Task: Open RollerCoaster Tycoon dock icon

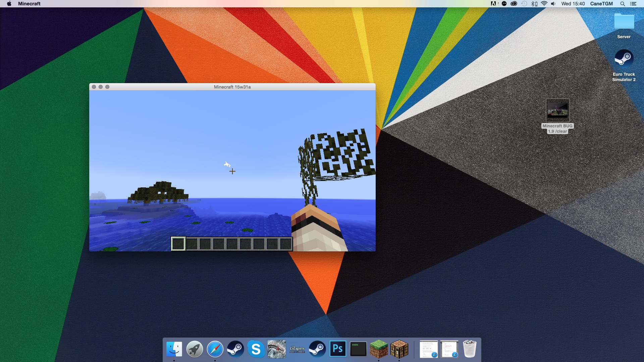Action: coord(276,349)
